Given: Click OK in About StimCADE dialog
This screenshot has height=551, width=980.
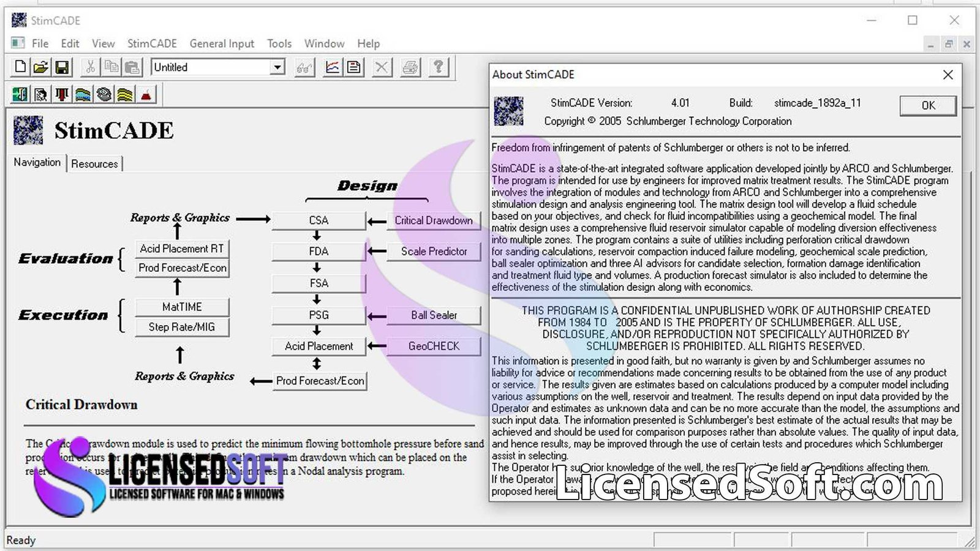Looking at the screenshot, I should (x=928, y=105).
